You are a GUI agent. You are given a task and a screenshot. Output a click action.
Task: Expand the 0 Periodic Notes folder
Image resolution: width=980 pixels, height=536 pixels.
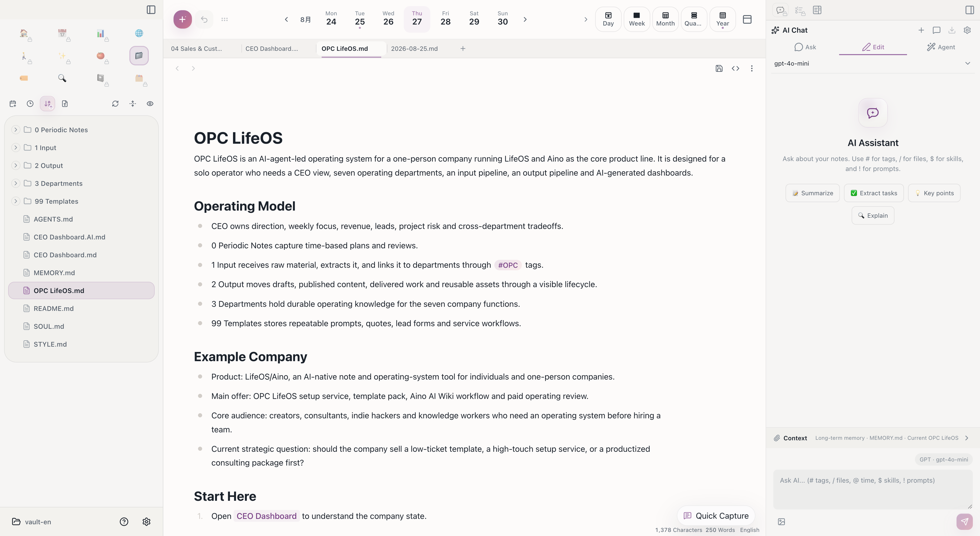coord(16,130)
